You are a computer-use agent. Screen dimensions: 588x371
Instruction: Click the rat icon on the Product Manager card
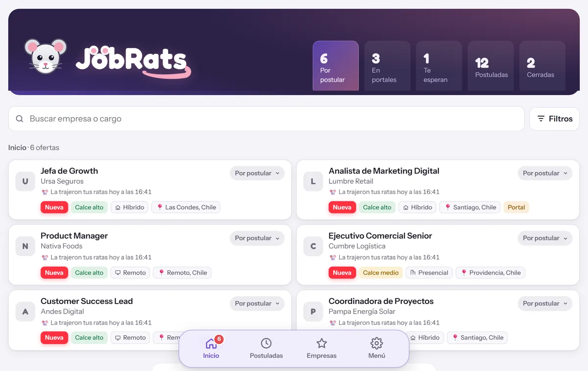(45, 257)
